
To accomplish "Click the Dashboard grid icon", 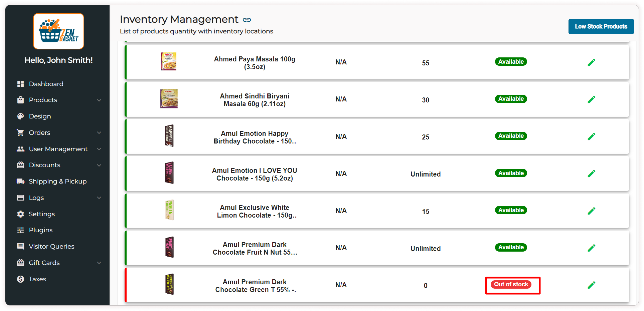I will (20, 84).
